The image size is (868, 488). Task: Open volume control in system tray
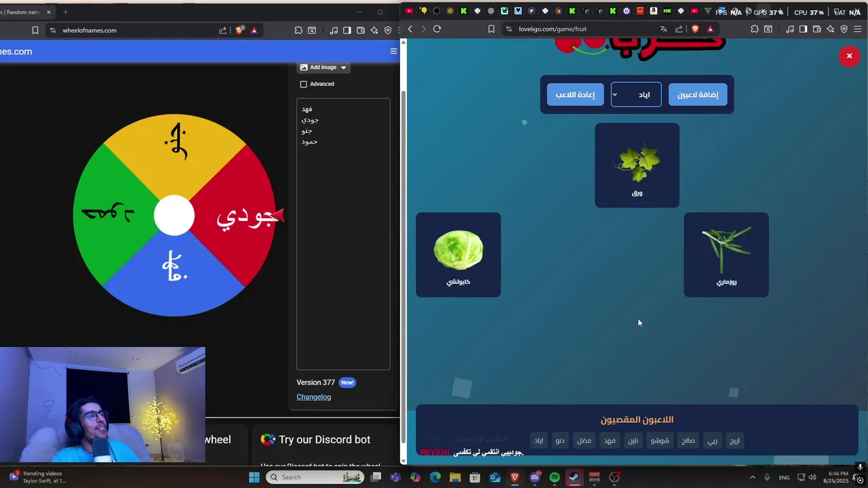click(812, 477)
